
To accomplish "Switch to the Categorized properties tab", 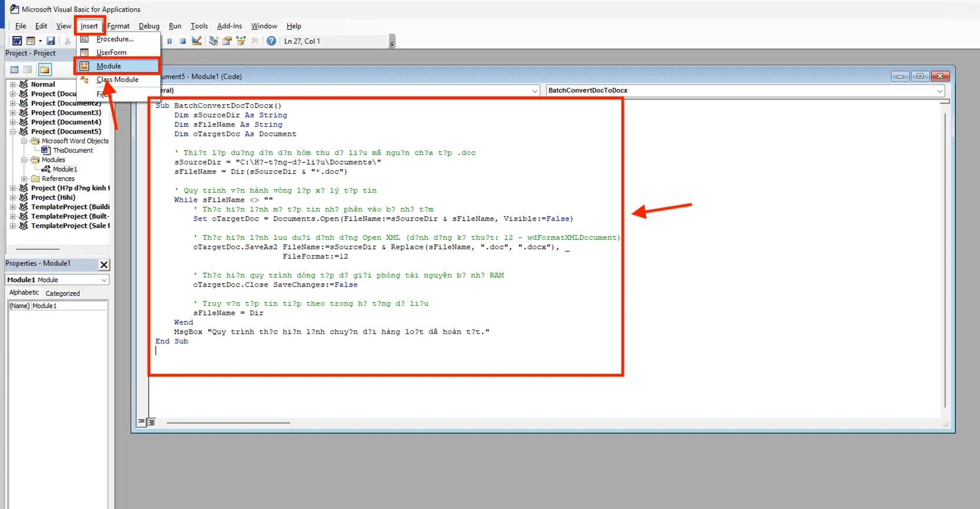I will (x=62, y=293).
